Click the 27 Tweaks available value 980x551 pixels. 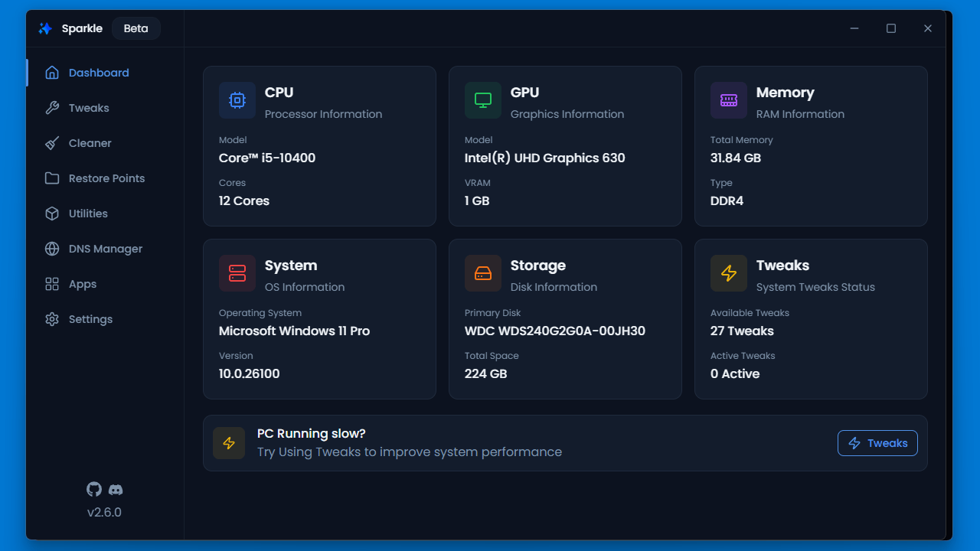click(742, 331)
